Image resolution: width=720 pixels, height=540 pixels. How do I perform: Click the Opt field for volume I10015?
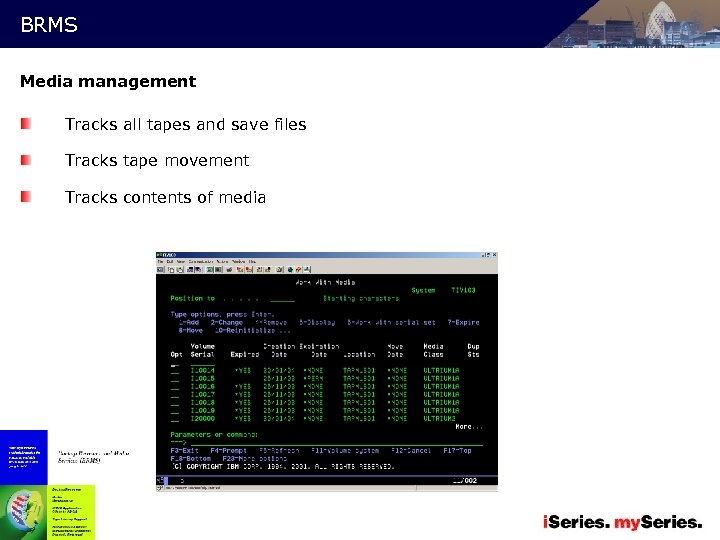click(x=175, y=379)
